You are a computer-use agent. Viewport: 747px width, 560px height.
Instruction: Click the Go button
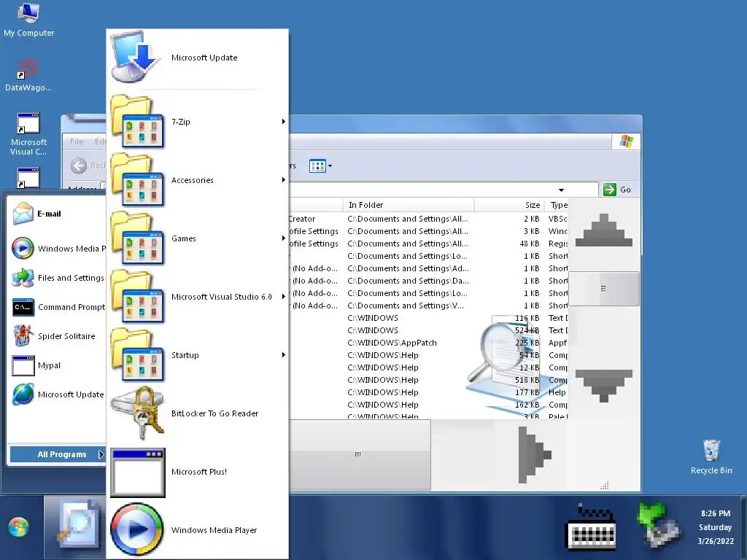617,190
